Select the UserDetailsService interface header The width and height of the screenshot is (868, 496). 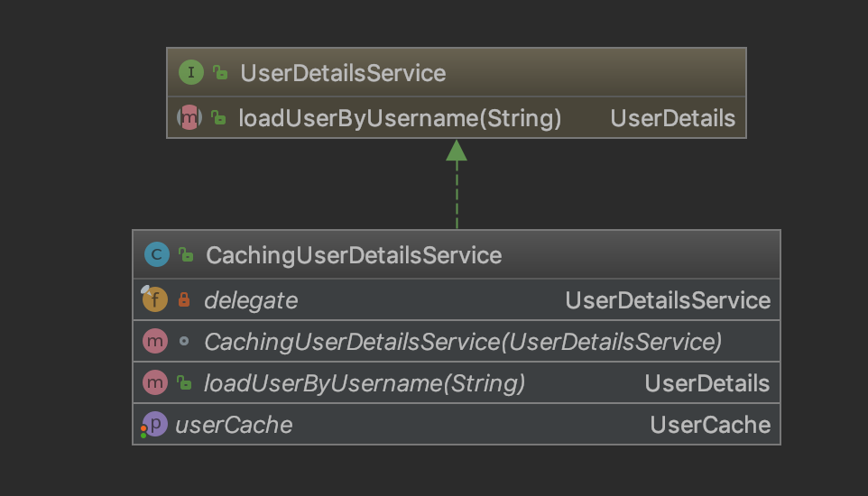343,73
